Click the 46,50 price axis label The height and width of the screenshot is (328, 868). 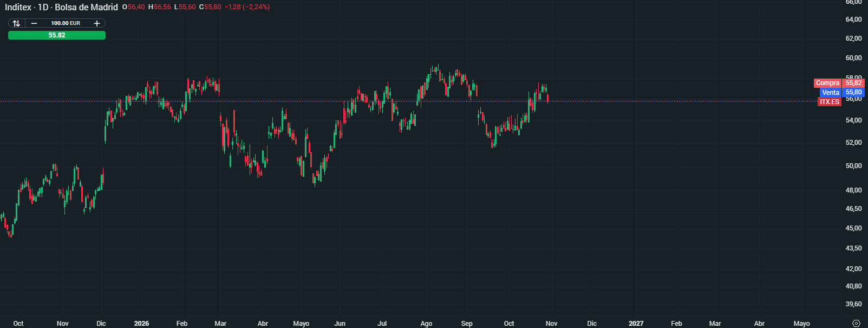854,209
